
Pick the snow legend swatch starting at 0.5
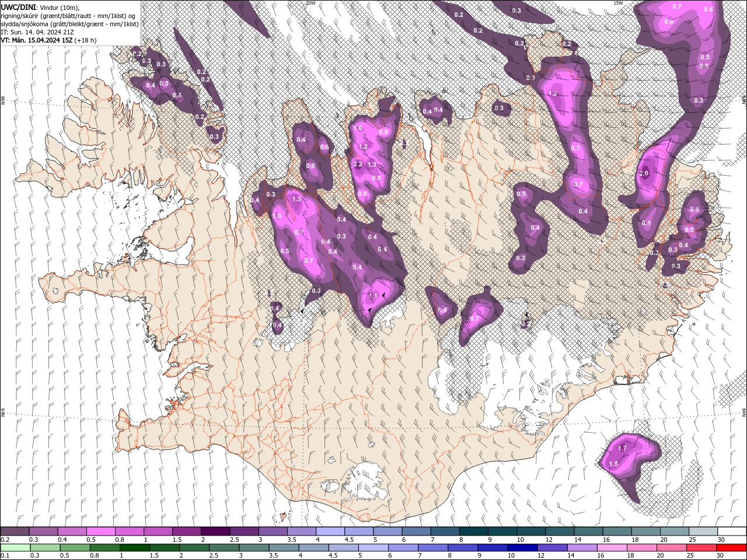point(100,531)
